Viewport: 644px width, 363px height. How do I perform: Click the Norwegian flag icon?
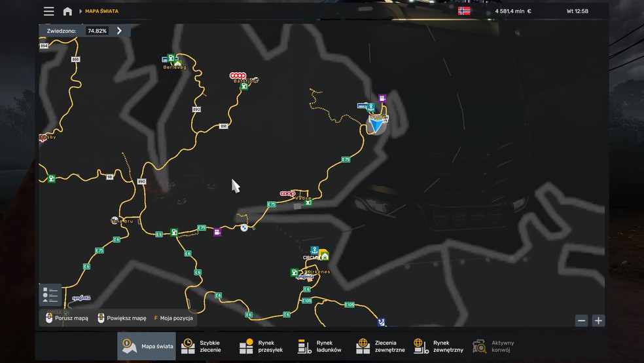pyautogui.click(x=464, y=11)
